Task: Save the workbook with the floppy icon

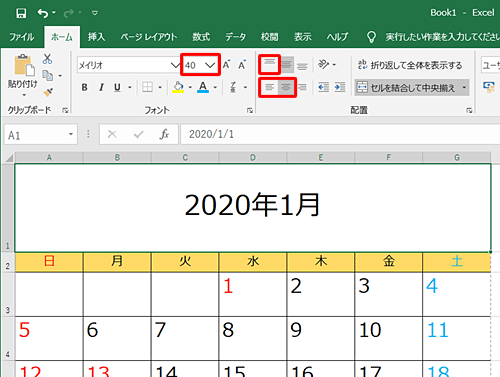Action: click(21, 13)
